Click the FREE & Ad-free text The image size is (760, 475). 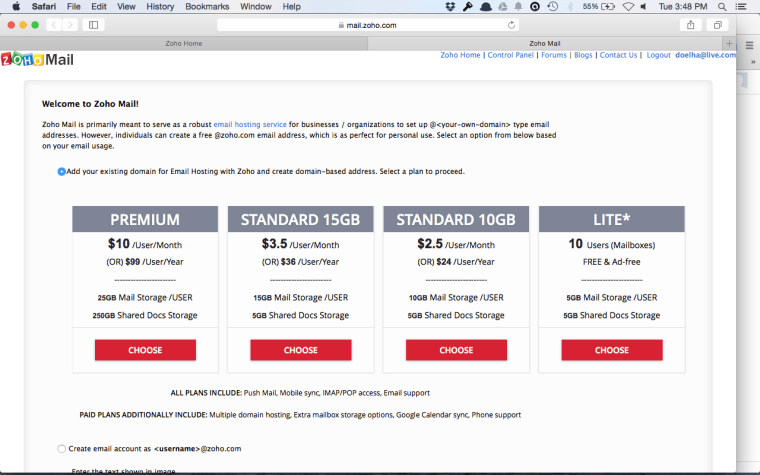612,262
